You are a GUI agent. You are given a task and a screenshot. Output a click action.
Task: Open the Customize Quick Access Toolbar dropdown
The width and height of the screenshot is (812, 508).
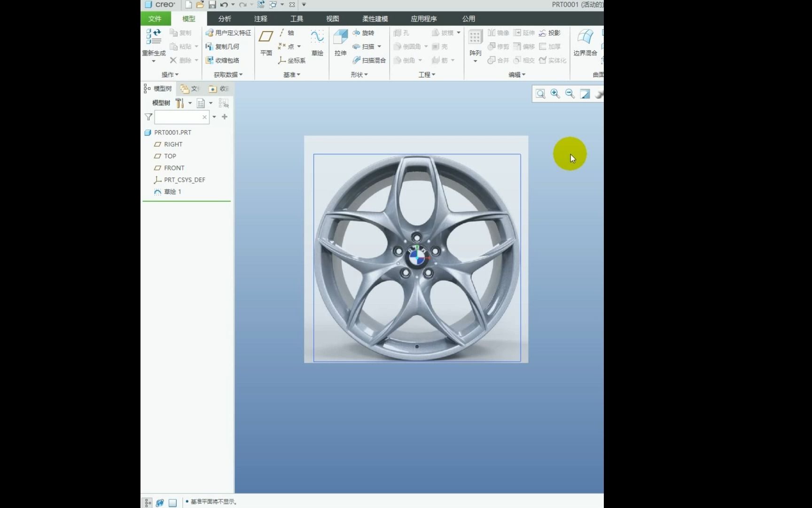tap(304, 5)
